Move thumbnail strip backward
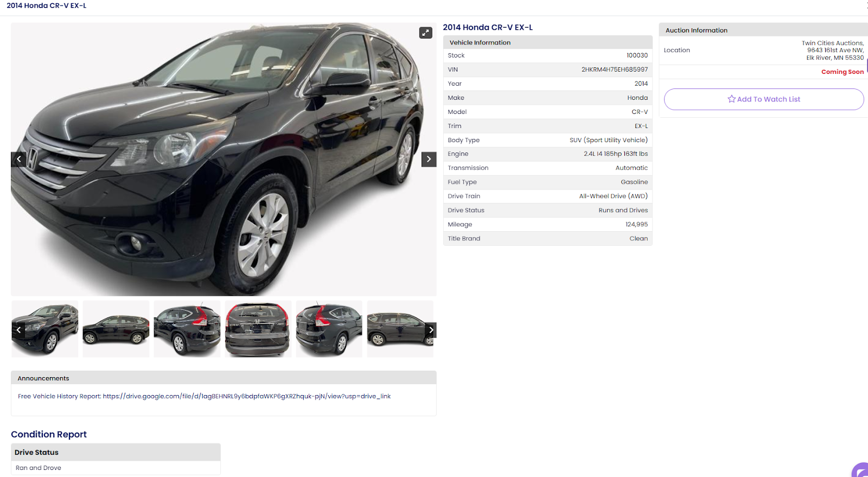The height and width of the screenshot is (477, 868). (18, 330)
